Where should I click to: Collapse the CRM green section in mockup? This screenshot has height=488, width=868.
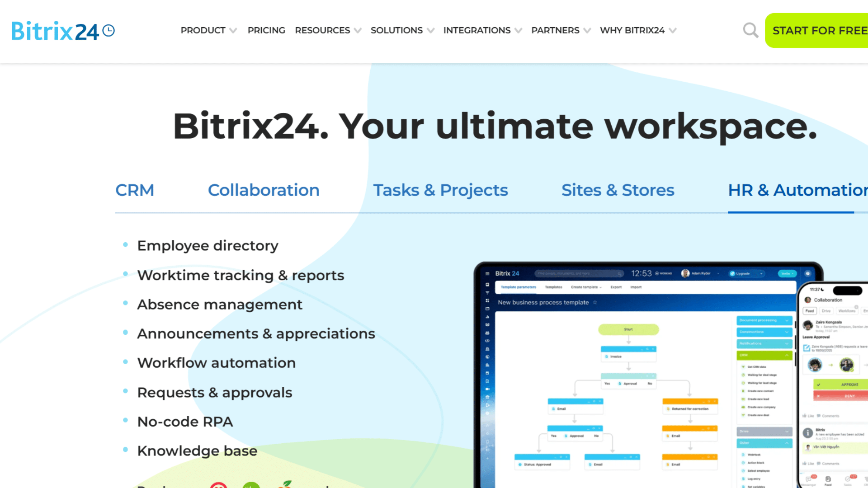[764, 355]
